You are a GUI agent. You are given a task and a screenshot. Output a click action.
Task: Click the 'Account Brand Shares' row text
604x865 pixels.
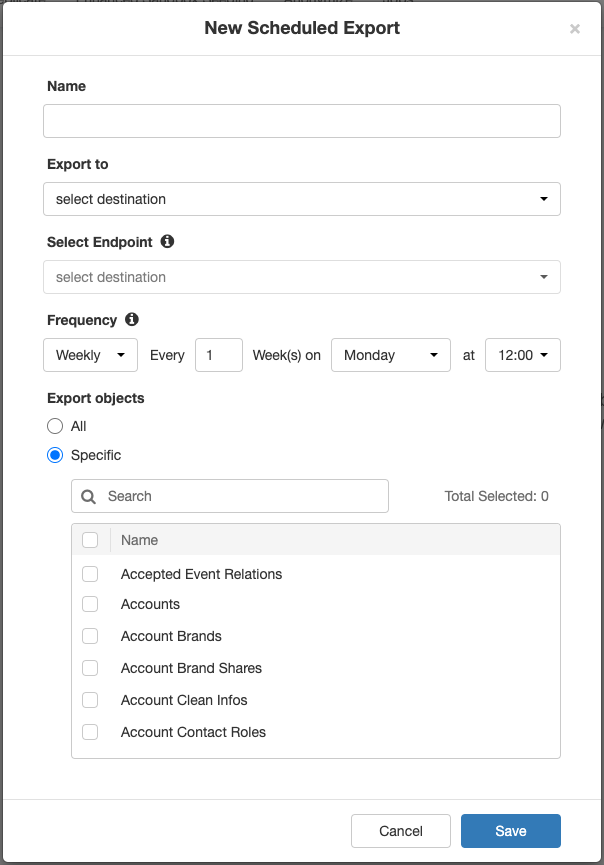(191, 668)
